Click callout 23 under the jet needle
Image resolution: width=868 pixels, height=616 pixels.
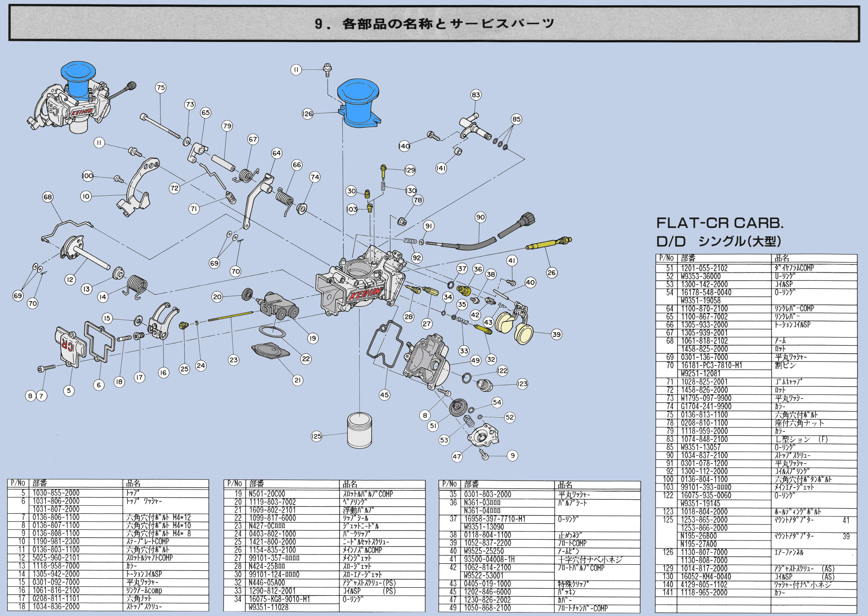click(x=234, y=360)
